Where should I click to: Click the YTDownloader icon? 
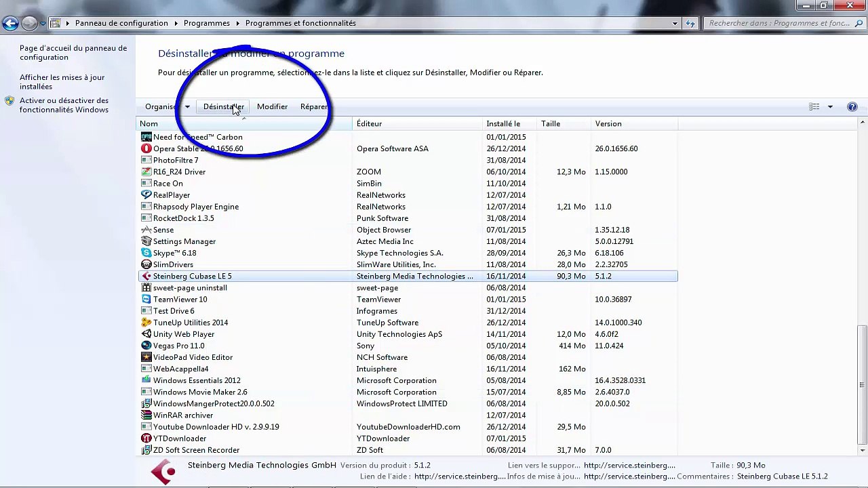[x=146, y=439]
